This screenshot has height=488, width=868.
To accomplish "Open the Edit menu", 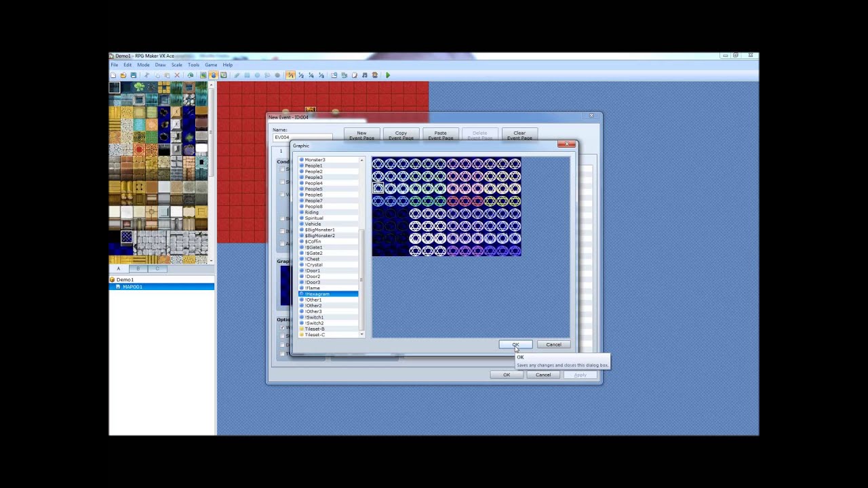I will click(127, 65).
